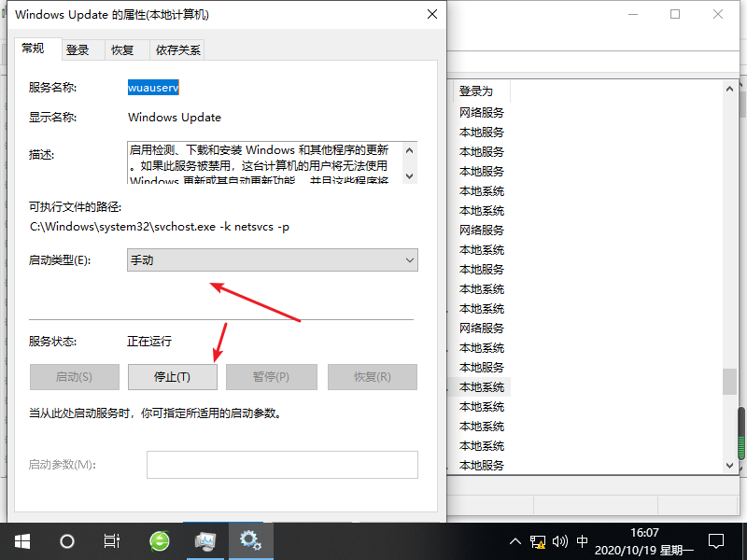The image size is (747, 560).
Task: Open the notification action center
Action: click(716, 540)
